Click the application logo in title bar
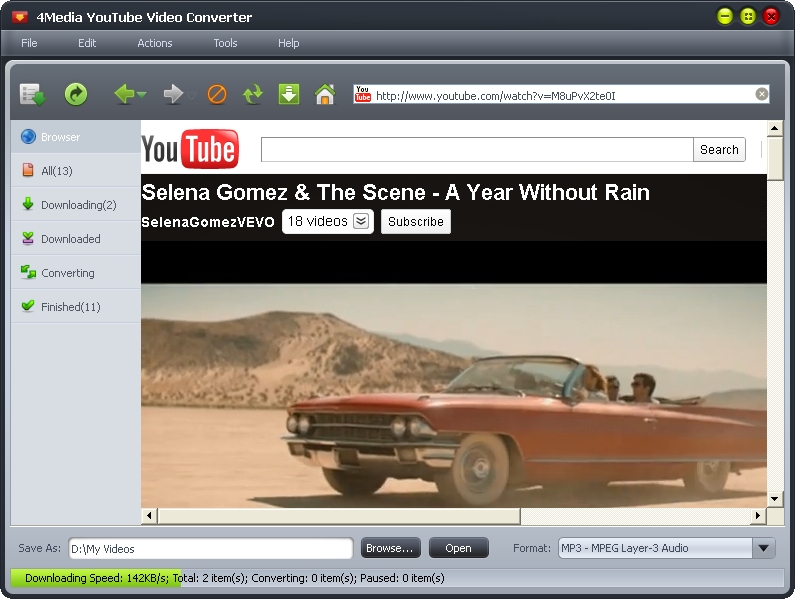Image resolution: width=795 pixels, height=599 pixels. coord(20,17)
